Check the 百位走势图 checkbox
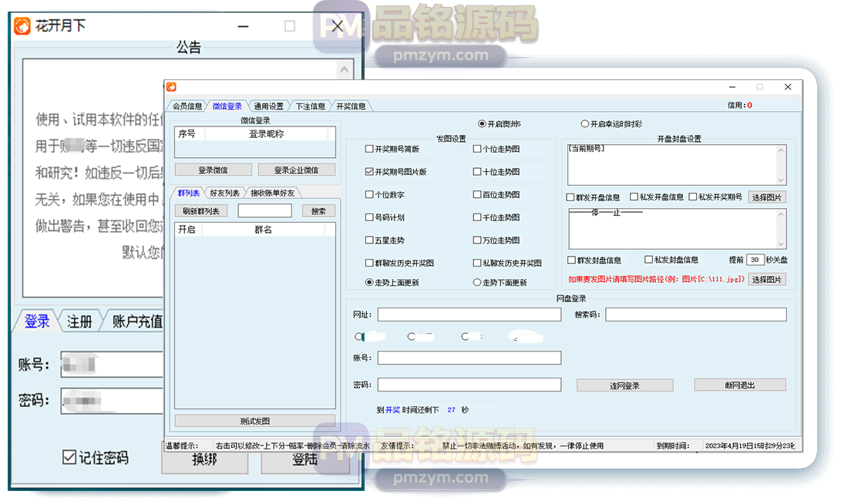Screen dimensions: 851x504 tap(476, 194)
